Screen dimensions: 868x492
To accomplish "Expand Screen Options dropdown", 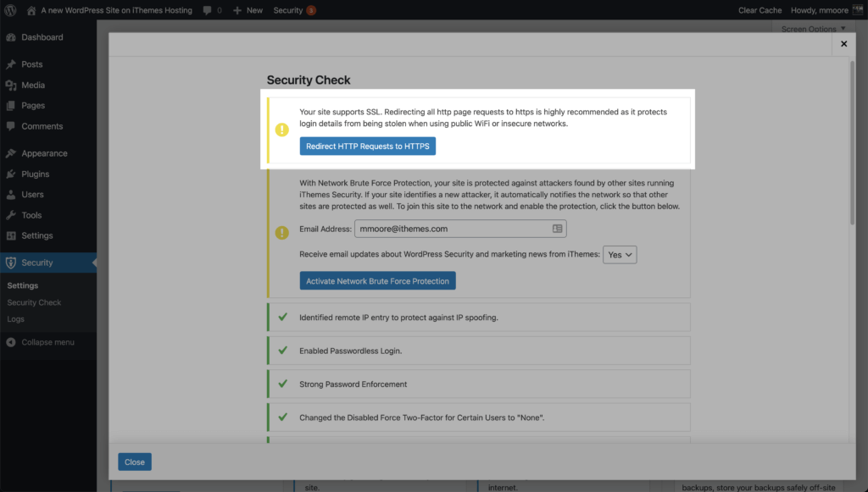I will pos(813,29).
